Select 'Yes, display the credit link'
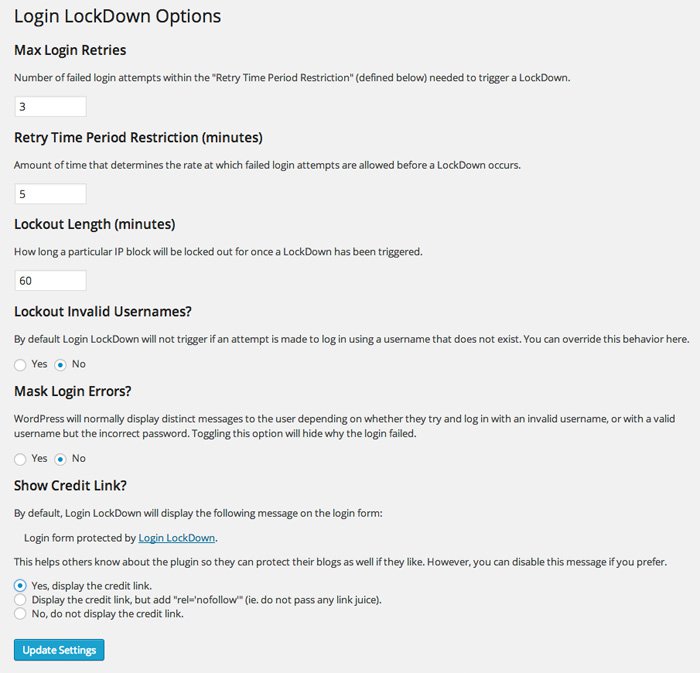 (x=21, y=585)
